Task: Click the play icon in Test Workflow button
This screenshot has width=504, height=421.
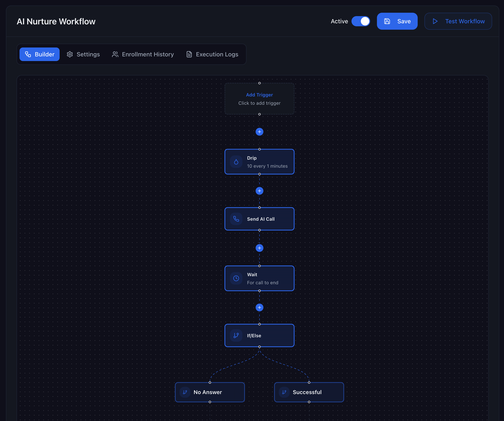Action: (x=435, y=21)
